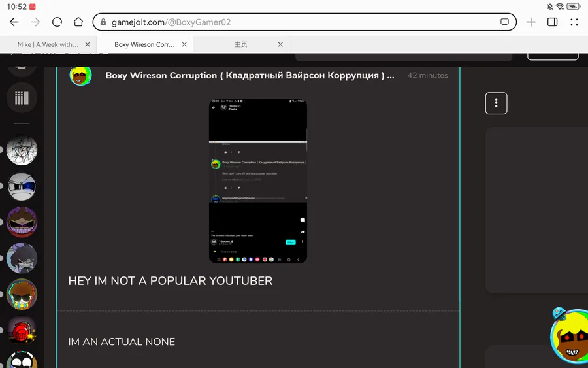Image resolution: width=588 pixels, height=368 pixels.
Task: Click the 42 minutes post timestamp
Action: click(x=427, y=75)
